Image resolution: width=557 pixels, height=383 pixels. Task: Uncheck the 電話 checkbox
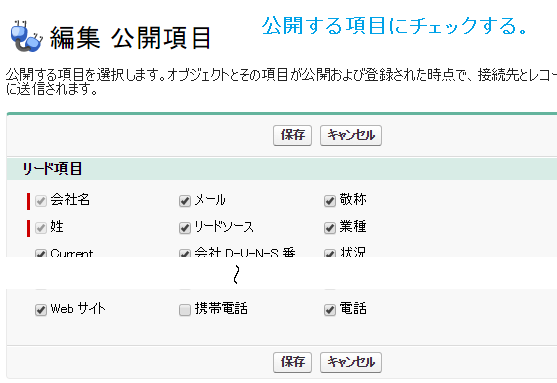330,310
